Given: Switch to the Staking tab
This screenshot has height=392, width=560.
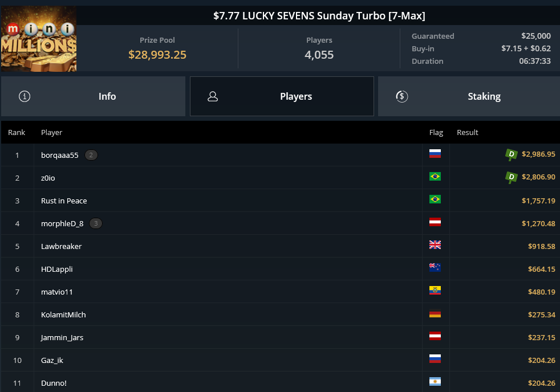Looking at the screenshot, I should tap(469, 96).
